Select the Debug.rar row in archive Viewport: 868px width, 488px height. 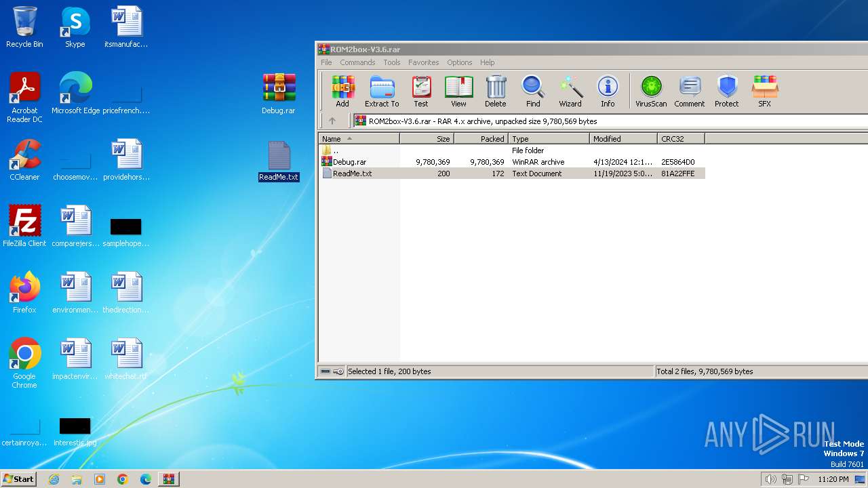[x=512, y=162]
